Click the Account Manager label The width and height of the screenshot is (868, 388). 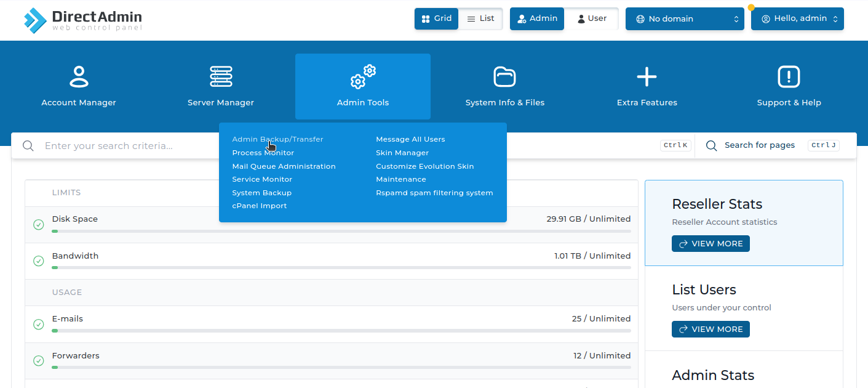tap(79, 103)
